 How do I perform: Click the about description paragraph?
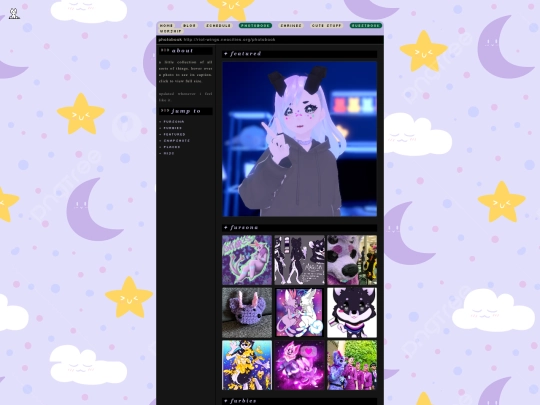coord(186,72)
